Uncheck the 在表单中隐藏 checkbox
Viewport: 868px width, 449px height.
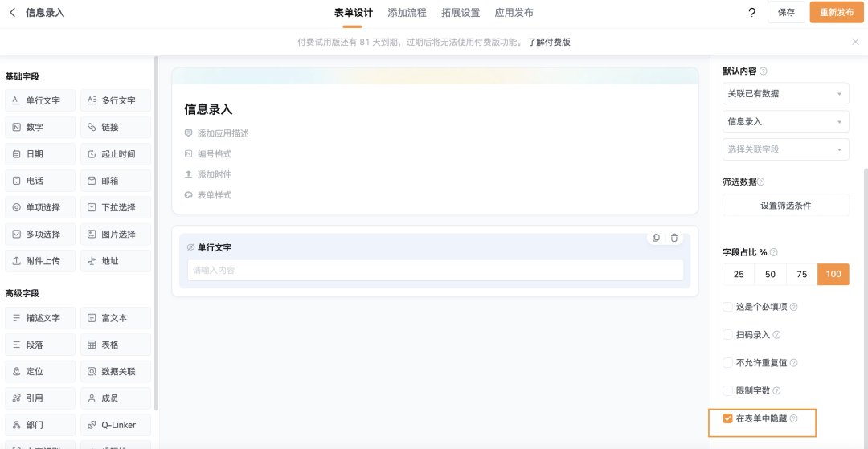(x=728, y=418)
